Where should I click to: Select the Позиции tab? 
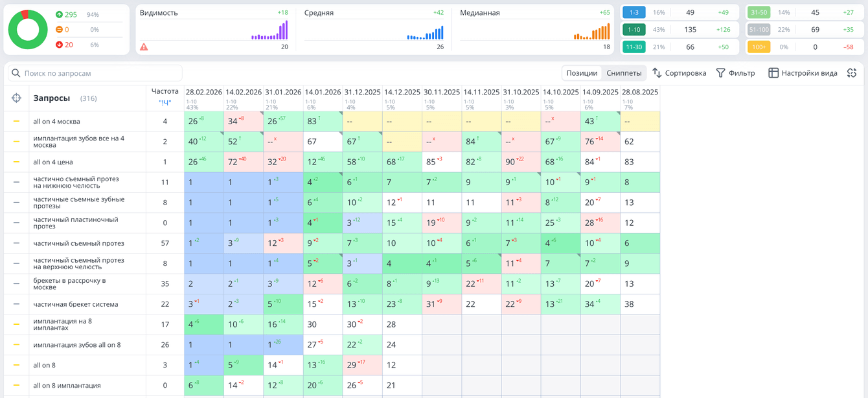pyautogui.click(x=582, y=73)
